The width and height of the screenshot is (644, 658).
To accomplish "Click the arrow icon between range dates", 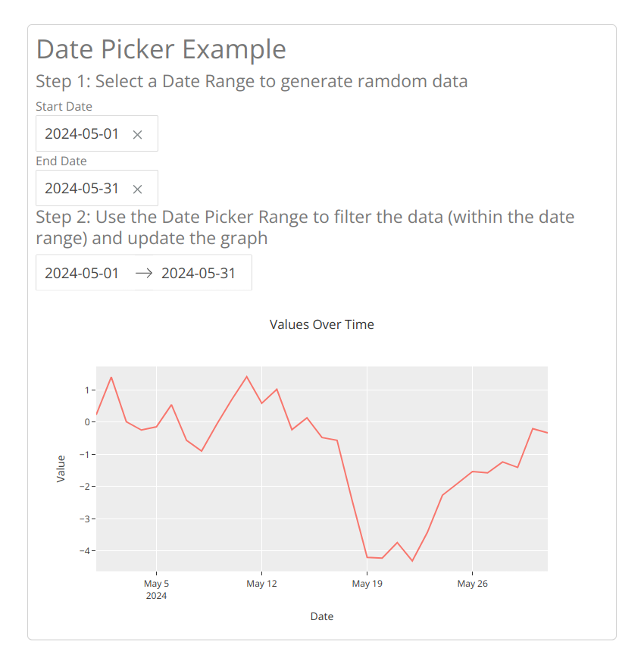I will [x=144, y=274].
